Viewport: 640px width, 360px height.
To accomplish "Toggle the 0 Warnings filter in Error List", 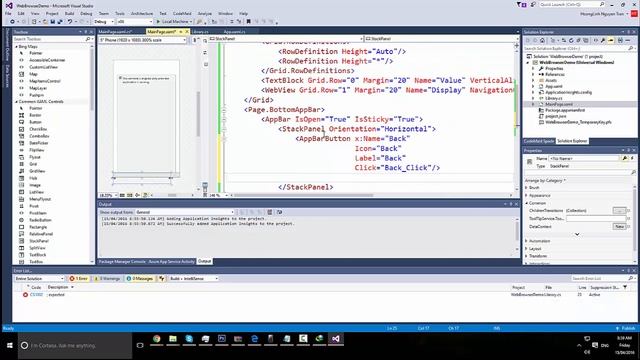I will coord(107,278).
